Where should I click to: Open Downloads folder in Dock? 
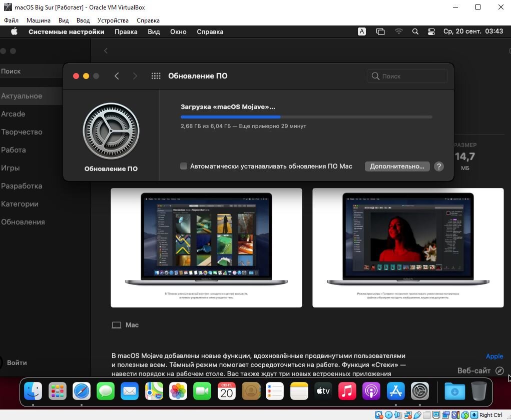(x=454, y=391)
